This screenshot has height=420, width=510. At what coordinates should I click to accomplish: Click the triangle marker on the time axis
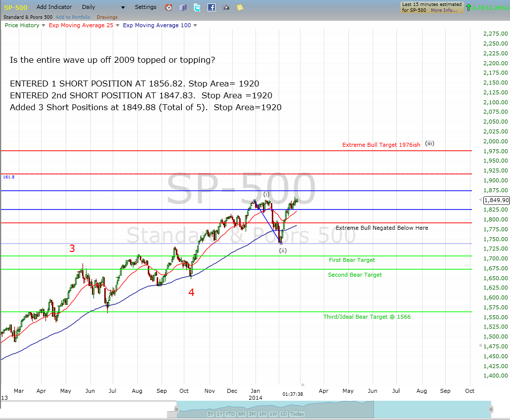pyautogui.click(x=302, y=384)
